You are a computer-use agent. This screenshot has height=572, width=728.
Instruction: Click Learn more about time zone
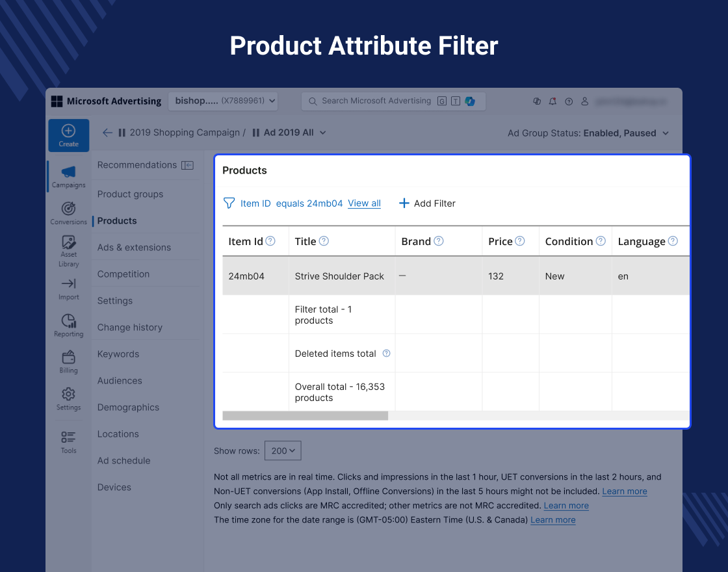(x=553, y=520)
